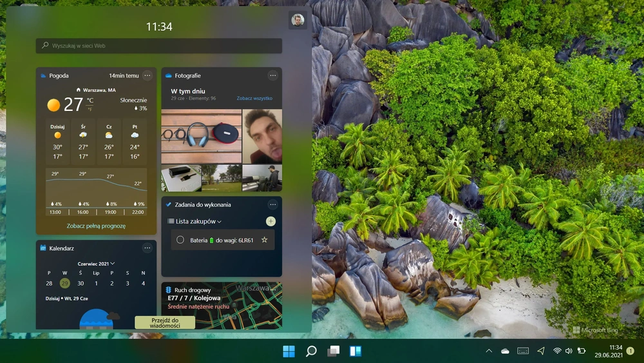This screenshot has width=644, height=363.
Task: Toggle the Widgets panel taskbar icon
Action: tap(355, 351)
